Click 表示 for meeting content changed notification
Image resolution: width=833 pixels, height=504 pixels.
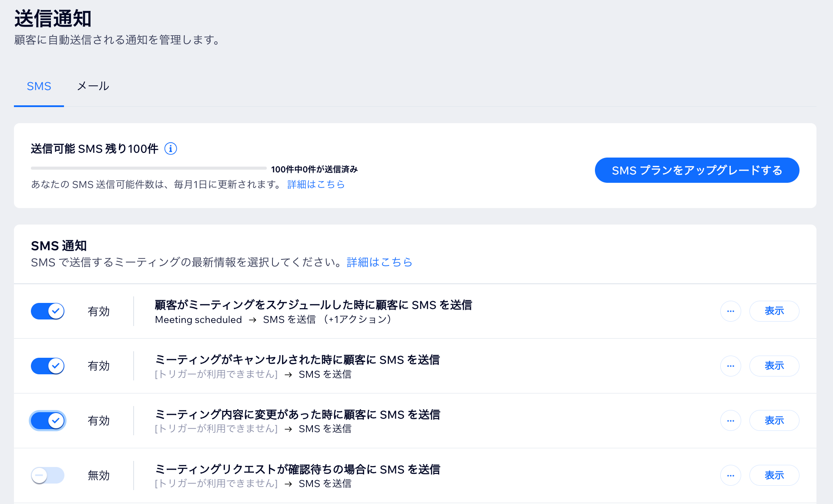coord(774,421)
